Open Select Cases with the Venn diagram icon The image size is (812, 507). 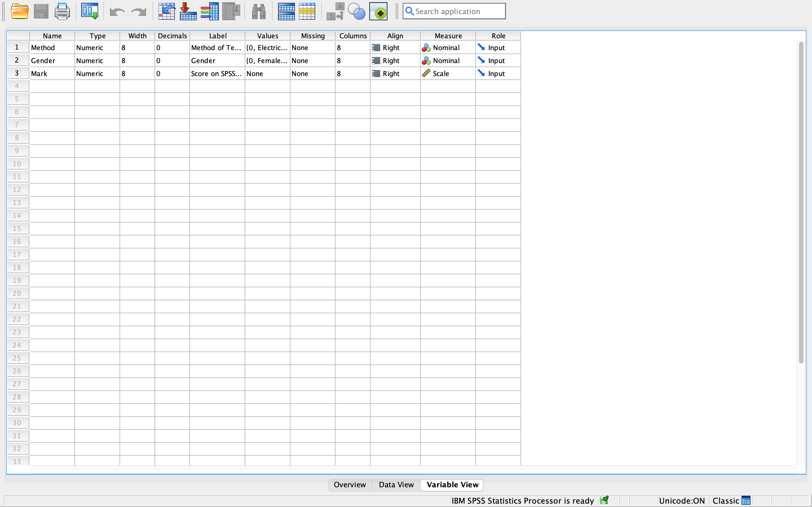tap(356, 11)
